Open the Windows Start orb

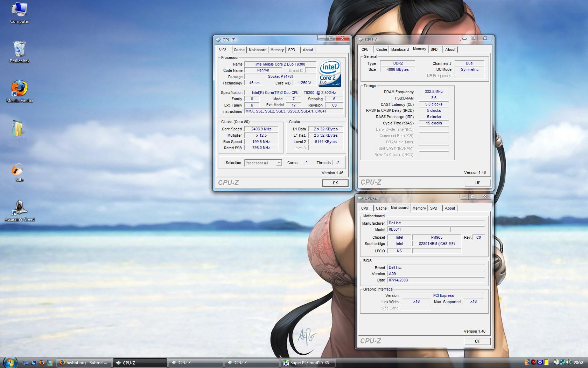[x=10, y=362]
